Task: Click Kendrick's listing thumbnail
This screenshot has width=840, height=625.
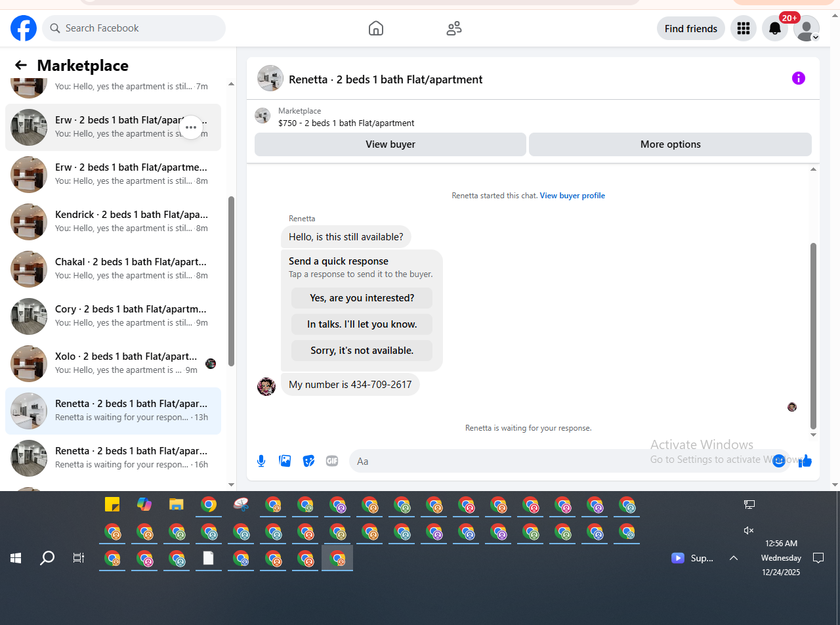Action: pyautogui.click(x=29, y=222)
